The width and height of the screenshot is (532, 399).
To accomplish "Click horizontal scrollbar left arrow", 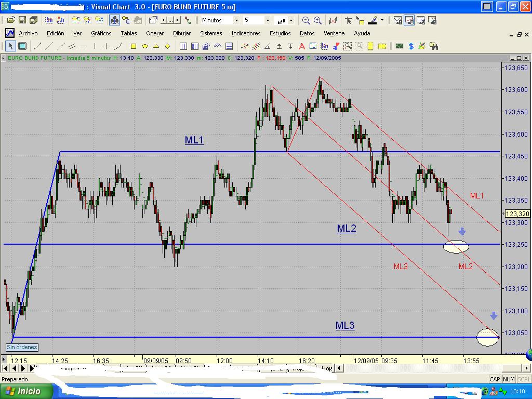I will click(339, 368).
